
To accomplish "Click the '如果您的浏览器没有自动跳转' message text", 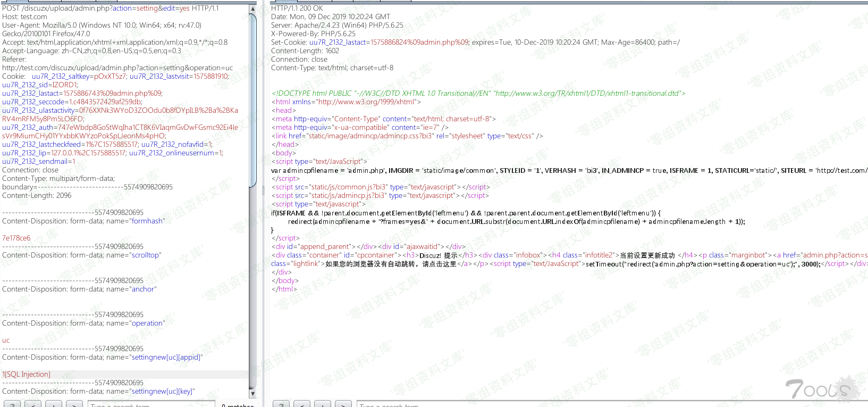I will pos(391,263).
